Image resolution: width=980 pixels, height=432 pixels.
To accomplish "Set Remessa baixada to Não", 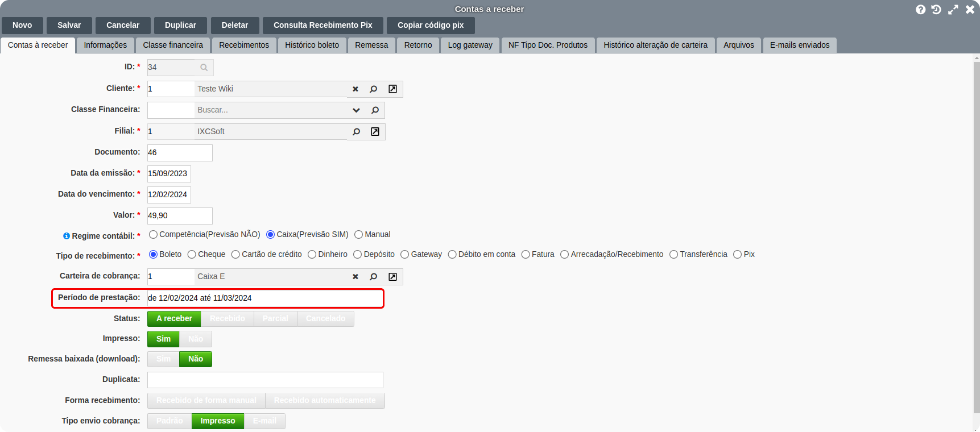I will tap(196, 359).
